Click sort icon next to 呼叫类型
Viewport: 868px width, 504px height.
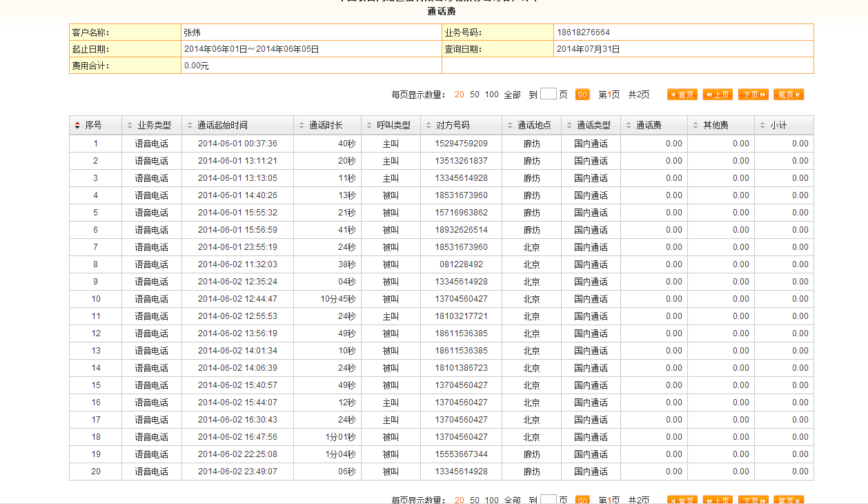click(369, 126)
